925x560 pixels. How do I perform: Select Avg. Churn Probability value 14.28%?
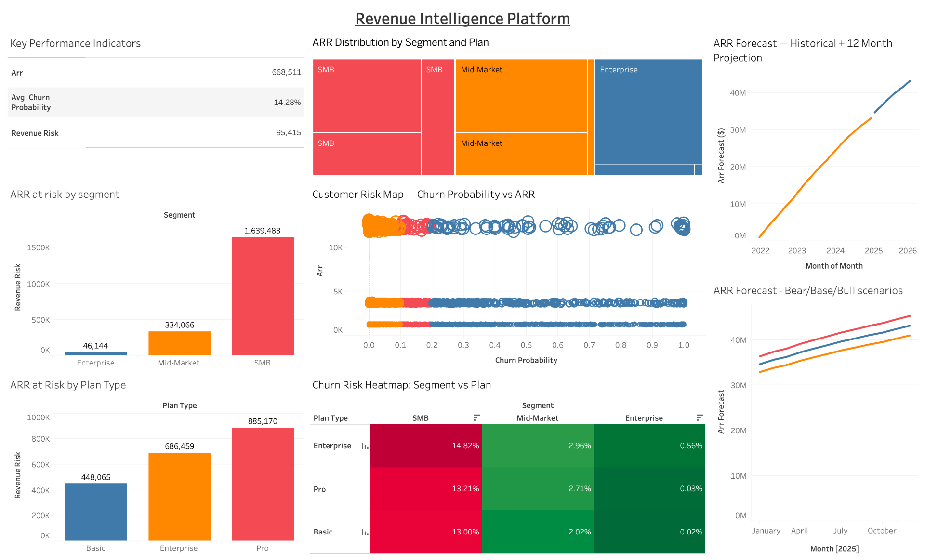coord(287,102)
